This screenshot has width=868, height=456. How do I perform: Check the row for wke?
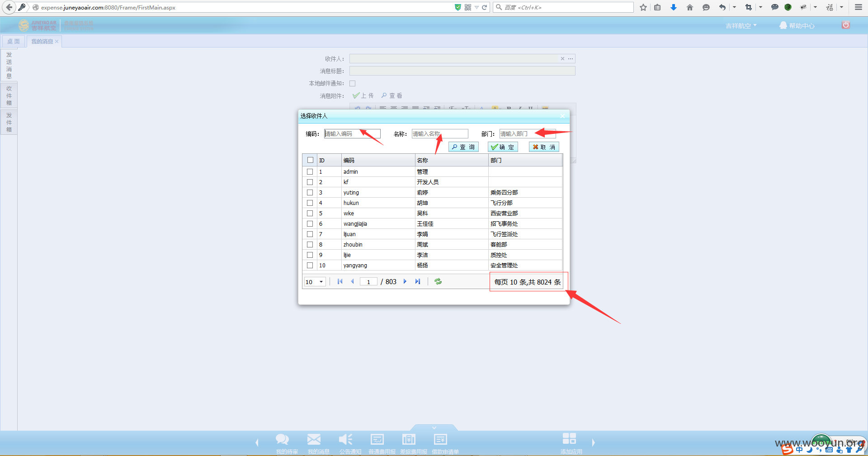310,214
